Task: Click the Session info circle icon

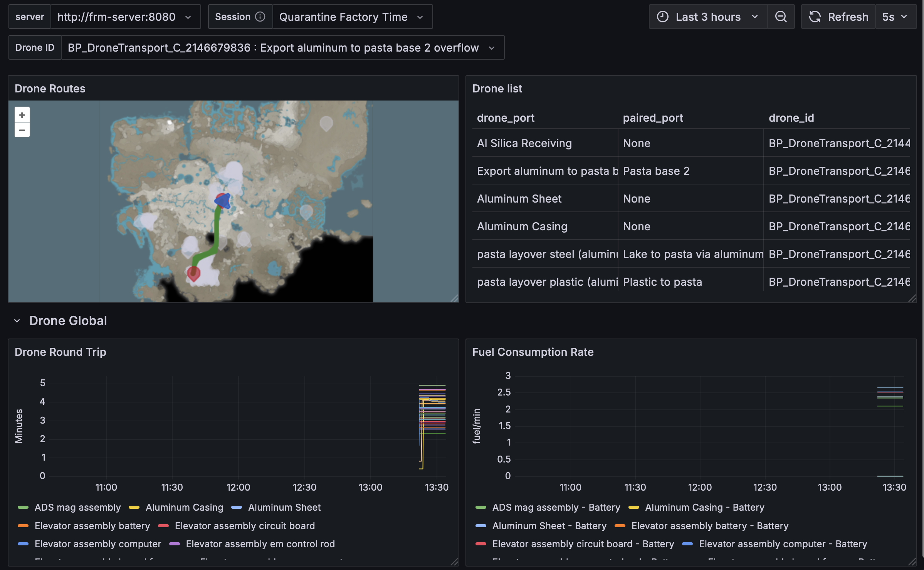Action: coord(260,17)
